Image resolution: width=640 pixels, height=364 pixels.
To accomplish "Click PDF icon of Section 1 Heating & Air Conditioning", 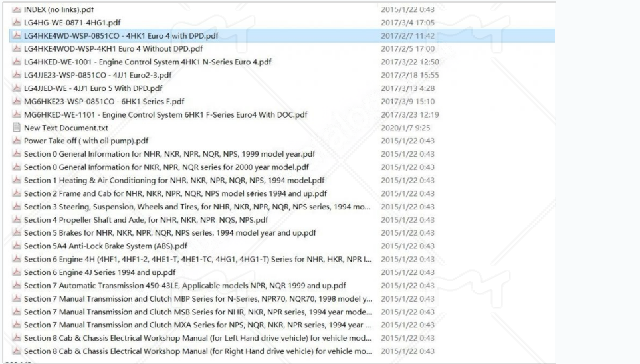I will (x=17, y=180).
